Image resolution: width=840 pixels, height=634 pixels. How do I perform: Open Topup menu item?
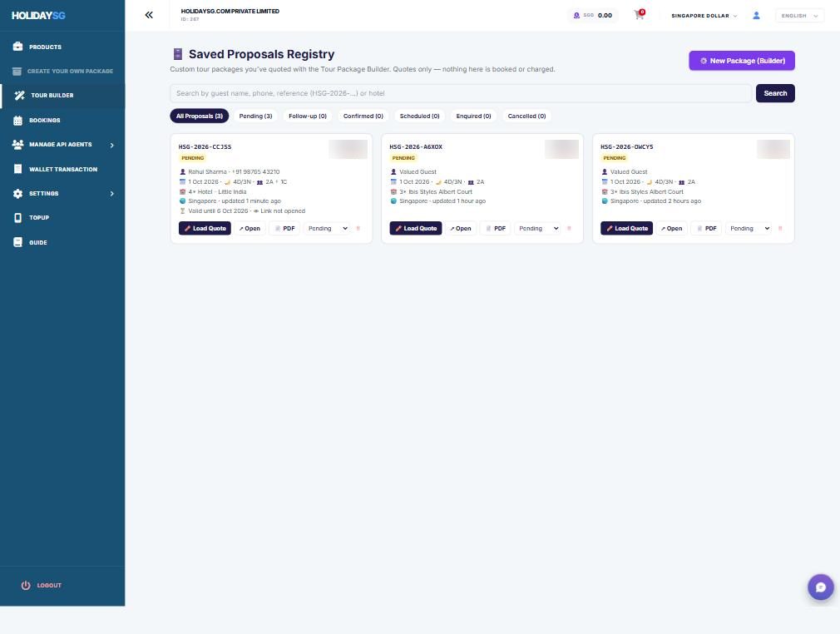pos(62,218)
